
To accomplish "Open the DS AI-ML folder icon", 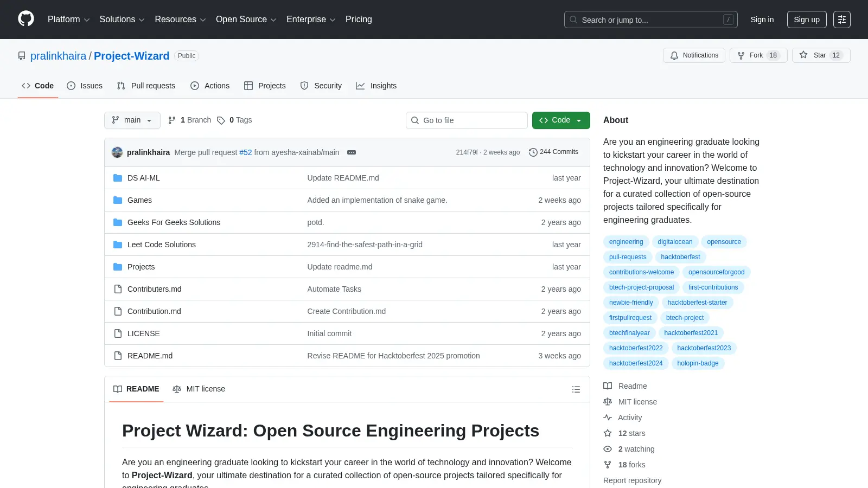I will 118,178.
